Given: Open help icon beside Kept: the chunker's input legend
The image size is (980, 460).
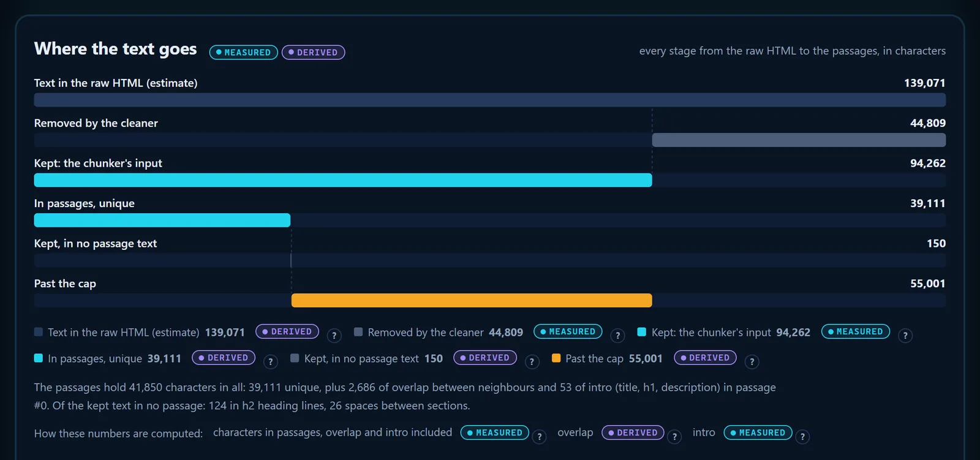Looking at the screenshot, I should [905, 336].
